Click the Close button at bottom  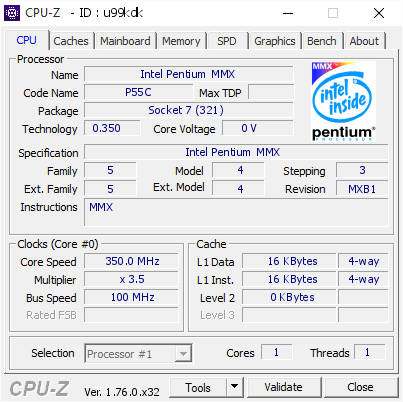pos(360,387)
